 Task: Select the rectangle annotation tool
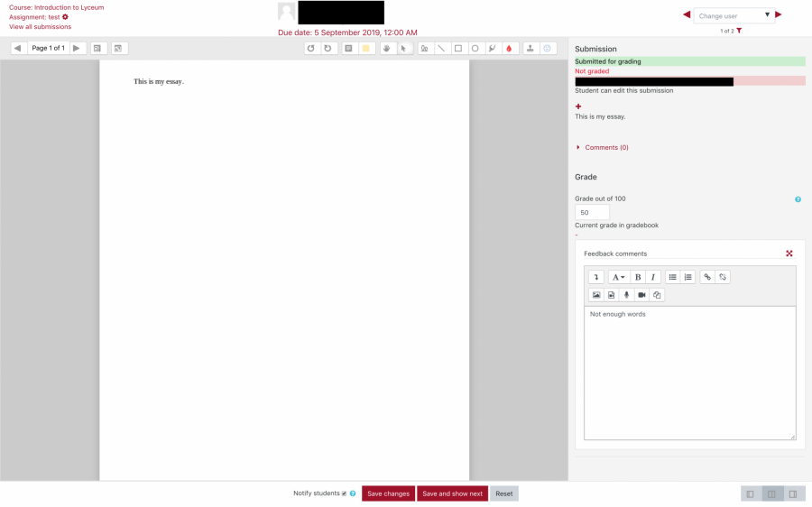click(458, 49)
